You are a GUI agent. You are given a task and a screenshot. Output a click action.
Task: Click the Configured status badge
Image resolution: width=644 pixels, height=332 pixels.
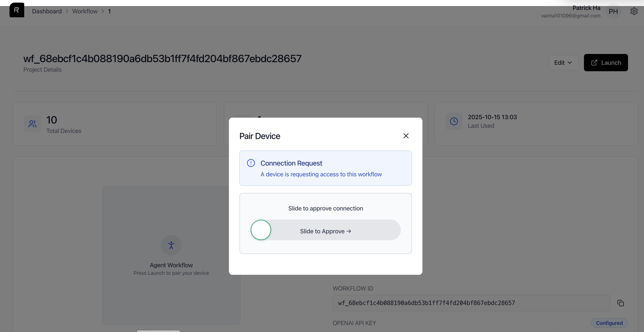point(609,323)
